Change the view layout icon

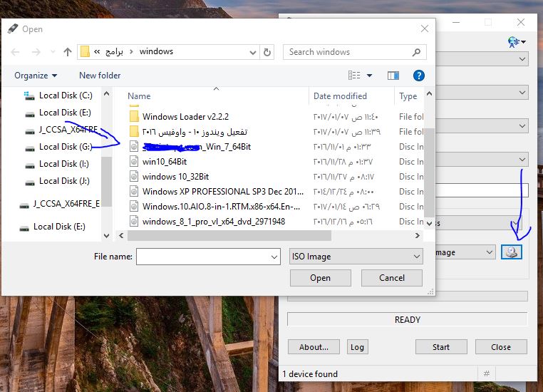coord(354,75)
